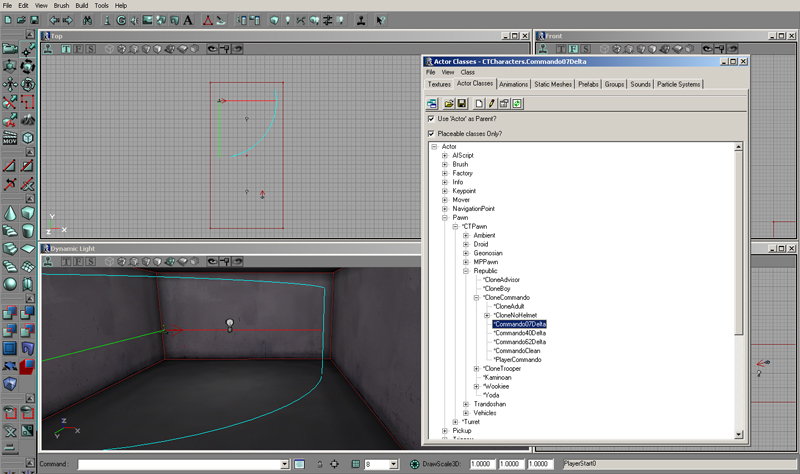Viewport: 800px width, 474px height.
Task: Open the Sound browser speaker icon
Action: [x=134, y=20]
